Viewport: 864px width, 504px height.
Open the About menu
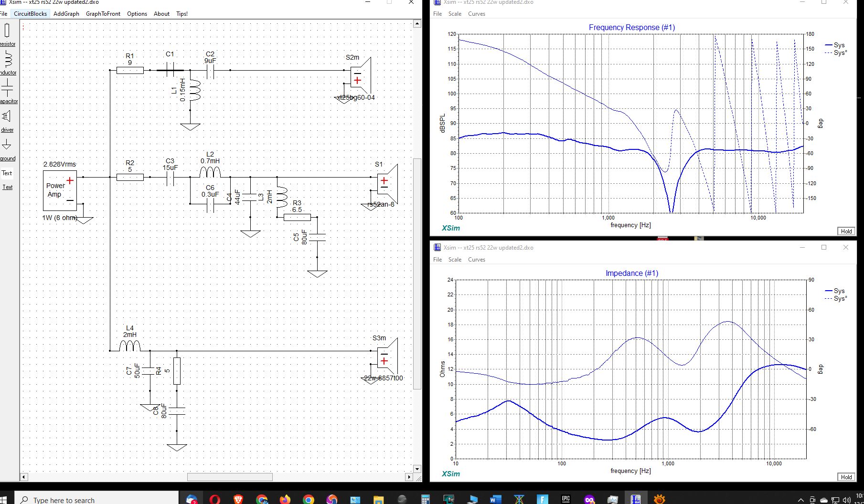pos(161,14)
